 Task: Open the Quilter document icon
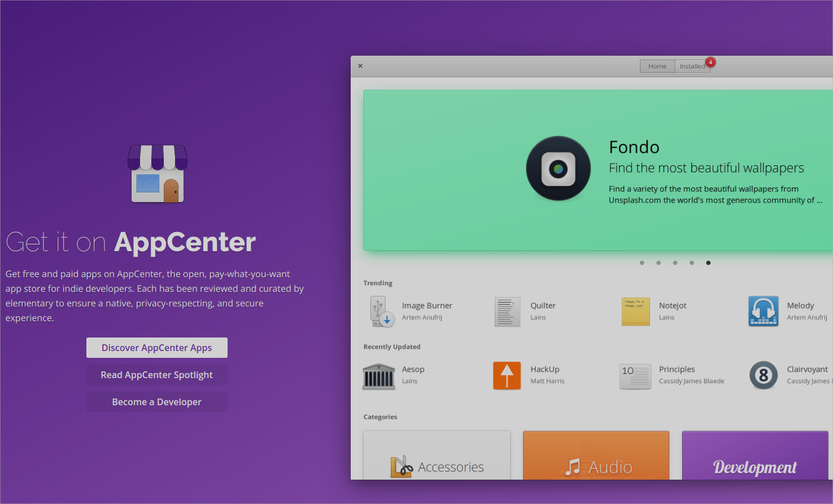(507, 312)
